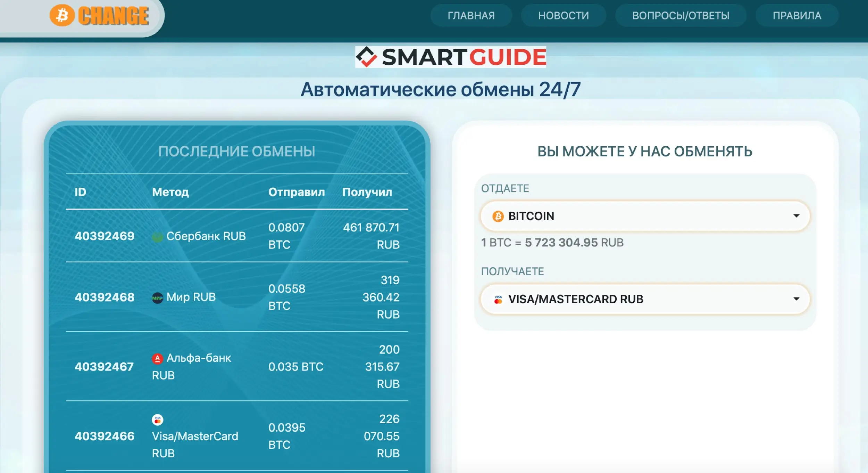868x473 pixels.
Task: Open the ПРАВИЛА page
Action: [797, 16]
